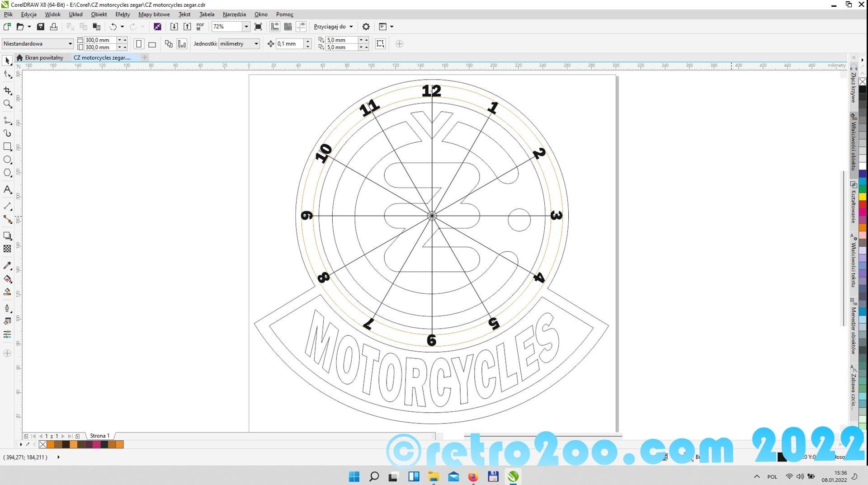The image size is (868, 485).
Task: Select the Crop tool in the toolbox
Action: coord(7,90)
